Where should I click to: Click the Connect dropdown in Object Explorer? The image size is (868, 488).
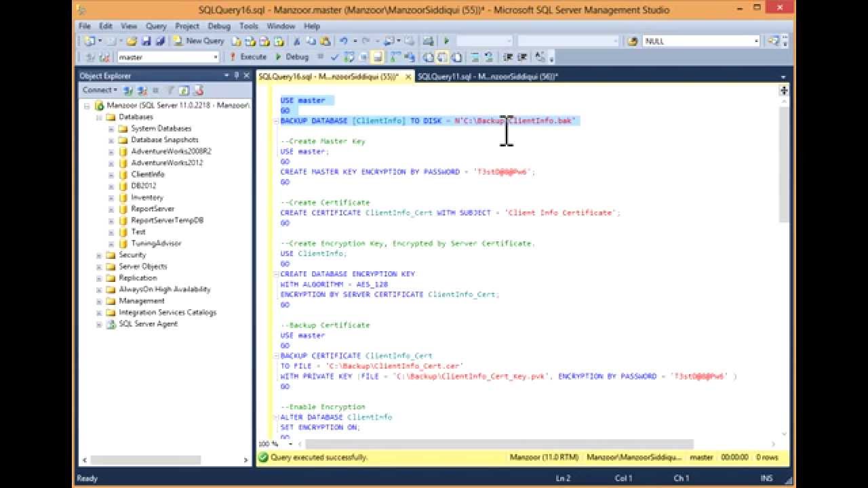(100, 89)
